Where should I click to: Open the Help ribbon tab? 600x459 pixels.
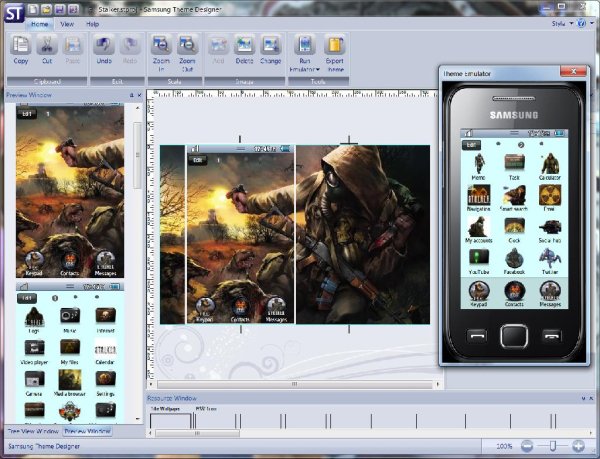pyautogui.click(x=92, y=24)
